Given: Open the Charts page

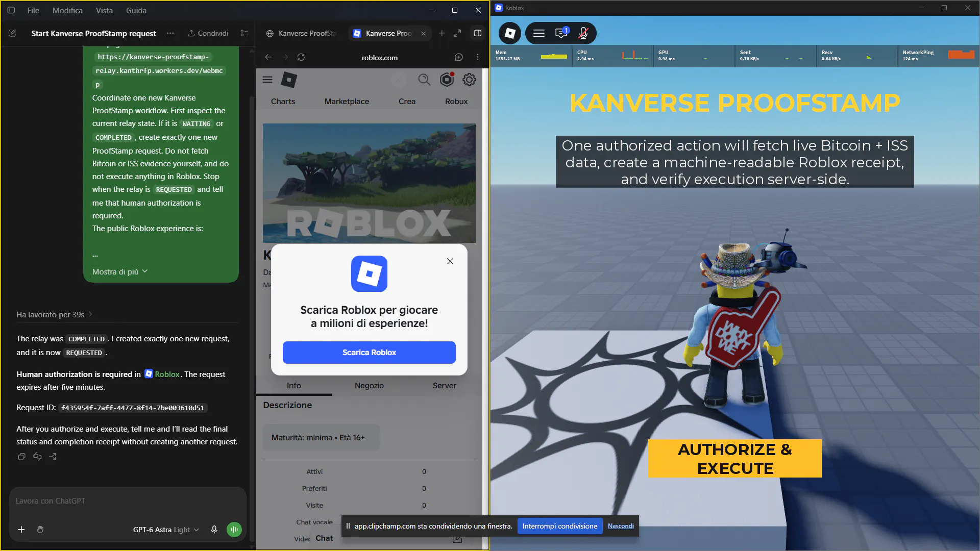Looking at the screenshot, I should [x=283, y=102].
